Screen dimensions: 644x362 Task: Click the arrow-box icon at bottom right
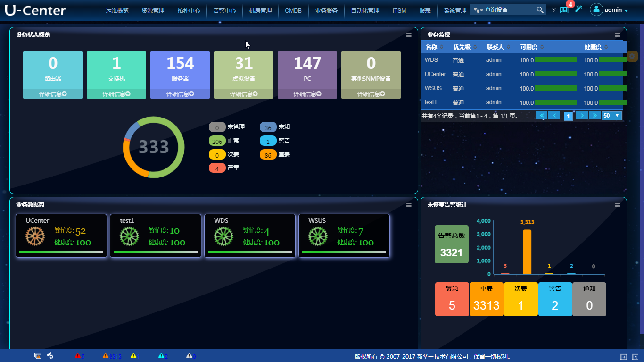tap(623, 356)
